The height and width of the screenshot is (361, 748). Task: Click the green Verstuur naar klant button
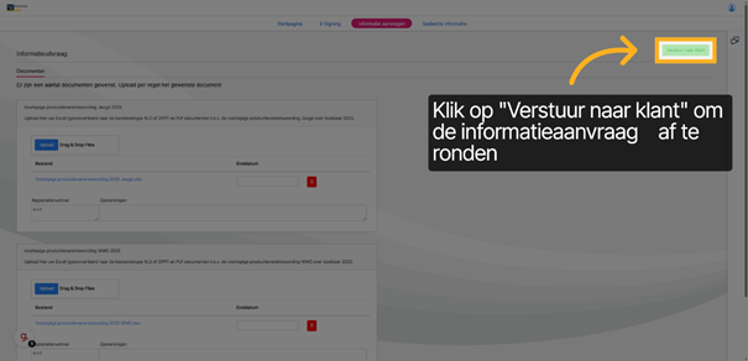pyautogui.click(x=686, y=50)
